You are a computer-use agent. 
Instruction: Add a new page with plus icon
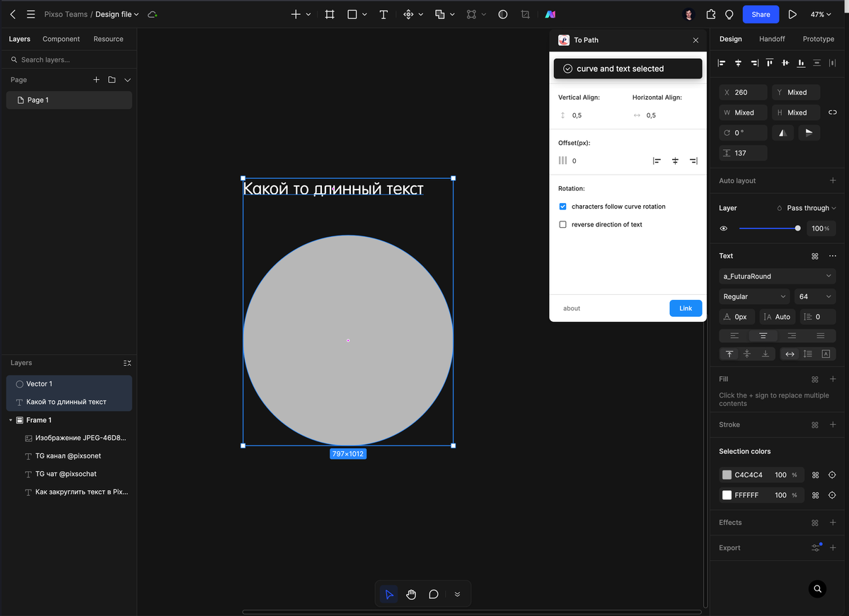96,80
